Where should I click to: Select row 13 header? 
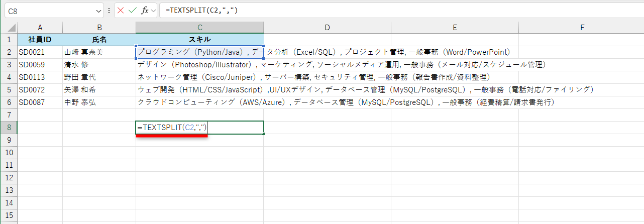tap(9, 190)
